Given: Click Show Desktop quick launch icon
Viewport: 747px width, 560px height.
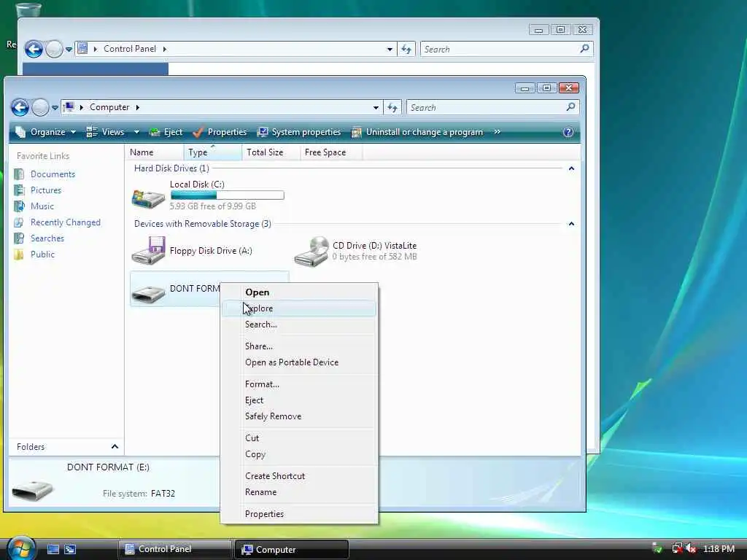Looking at the screenshot, I should pyautogui.click(x=53, y=549).
